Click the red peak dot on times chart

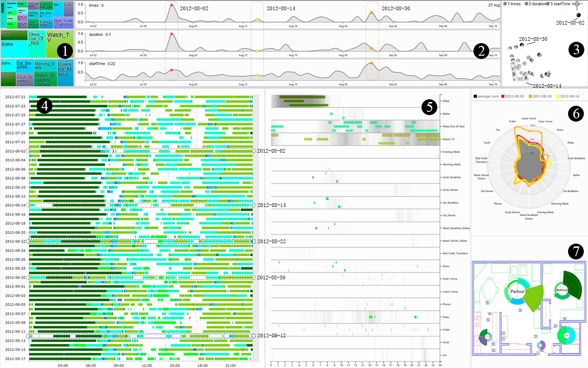[x=172, y=5]
